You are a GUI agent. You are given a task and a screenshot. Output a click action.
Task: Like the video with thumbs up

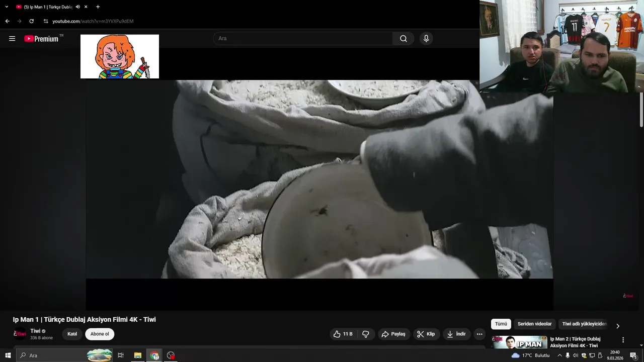point(343,334)
